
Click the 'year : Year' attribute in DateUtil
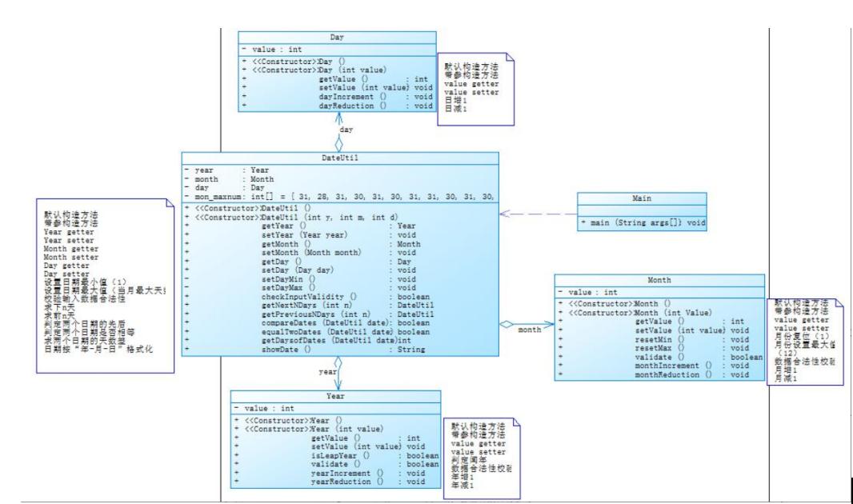coord(226,170)
